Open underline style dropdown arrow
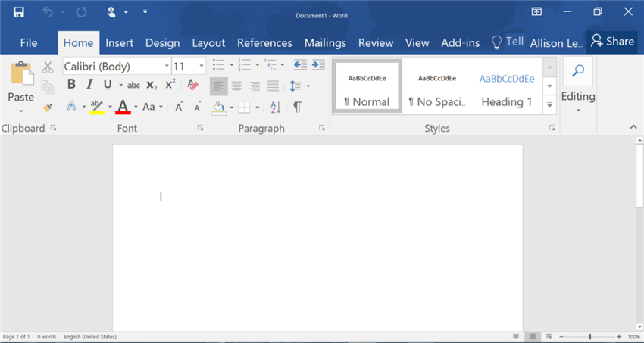Screen dimensions: 644x343 point(120,85)
